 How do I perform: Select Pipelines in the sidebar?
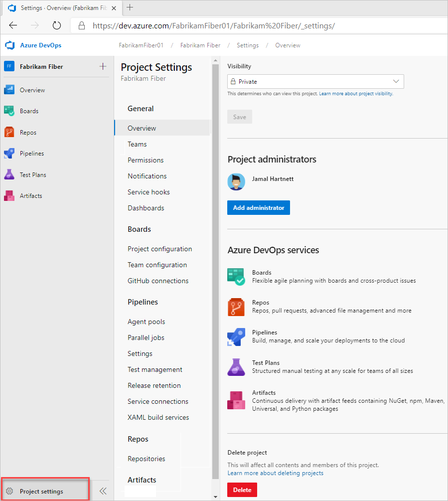click(32, 153)
